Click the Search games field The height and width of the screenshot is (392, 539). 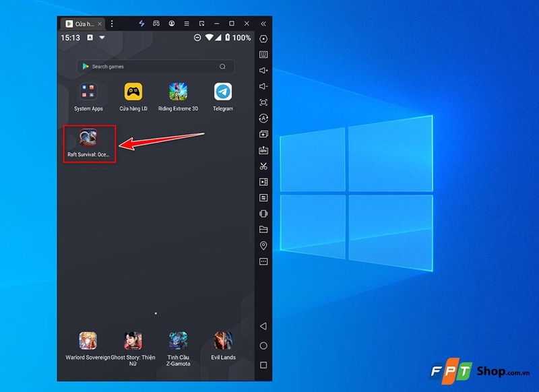click(156, 66)
